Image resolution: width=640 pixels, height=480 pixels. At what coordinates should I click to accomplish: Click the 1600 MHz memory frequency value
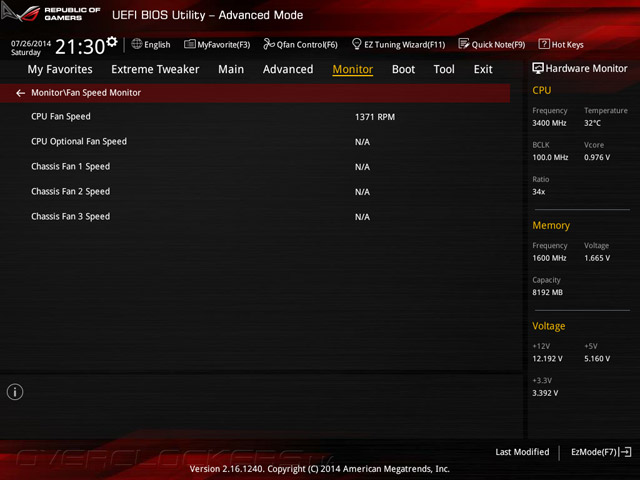point(549,258)
